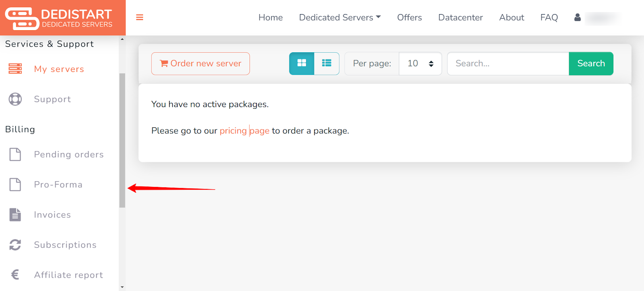
Task: Click the sidebar scrollbar thumb
Action: (x=122, y=140)
